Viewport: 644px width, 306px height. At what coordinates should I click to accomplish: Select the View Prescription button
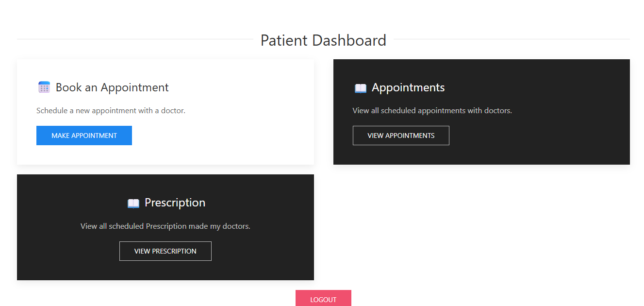click(165, 251)
